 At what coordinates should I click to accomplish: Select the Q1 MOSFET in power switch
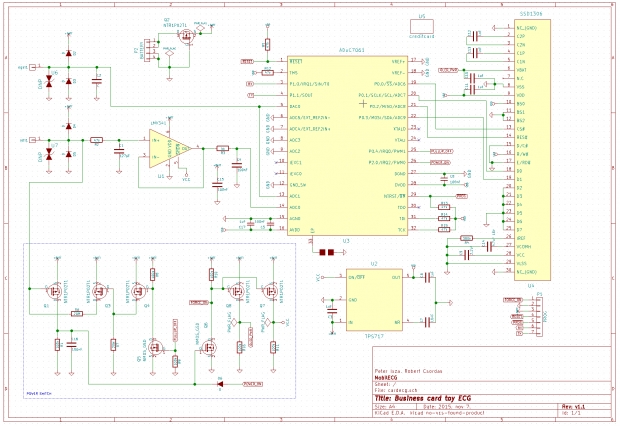point(53,292)
